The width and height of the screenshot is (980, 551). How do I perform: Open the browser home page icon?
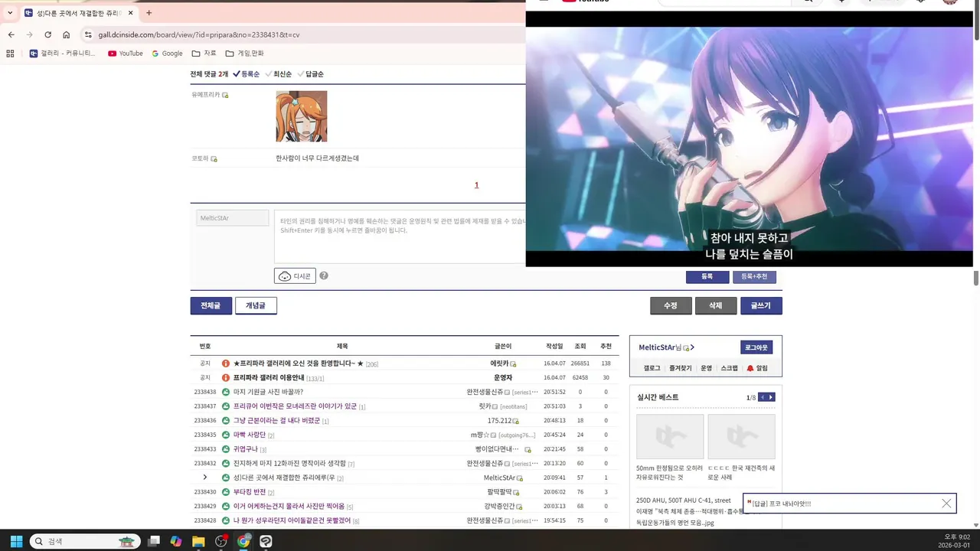pos(67,34)
